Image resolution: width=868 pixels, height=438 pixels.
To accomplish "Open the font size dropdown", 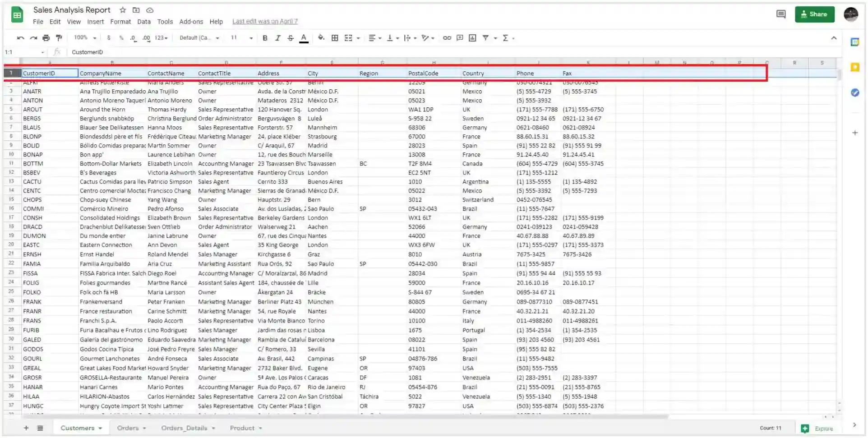I will click(x=241, y=38).
